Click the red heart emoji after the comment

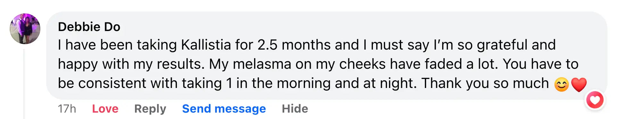[579, 85]
